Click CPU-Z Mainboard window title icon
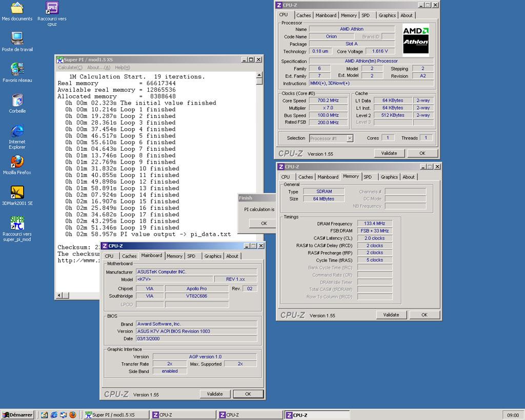 point(105,246)
